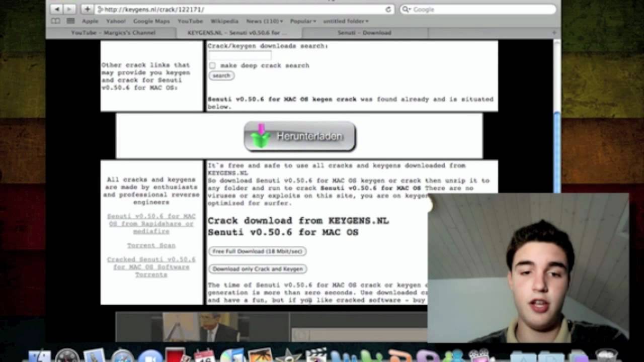Open iCal calendar icon in the Dock
This screenshot has height=362, width=644.
click(204, 356)
